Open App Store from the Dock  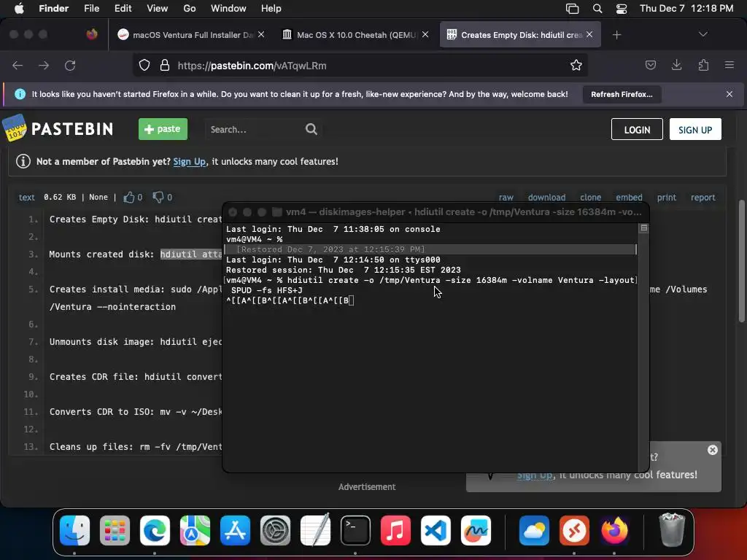coord(235,531)
